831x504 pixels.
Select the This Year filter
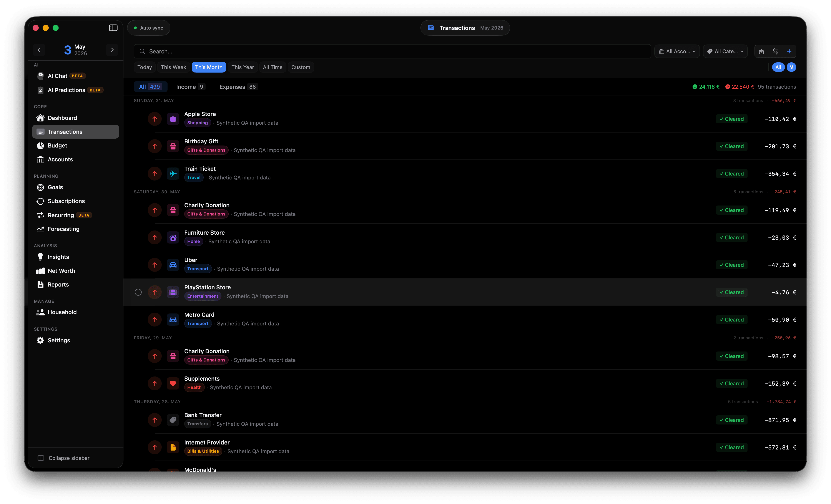[x=243, y=67]
